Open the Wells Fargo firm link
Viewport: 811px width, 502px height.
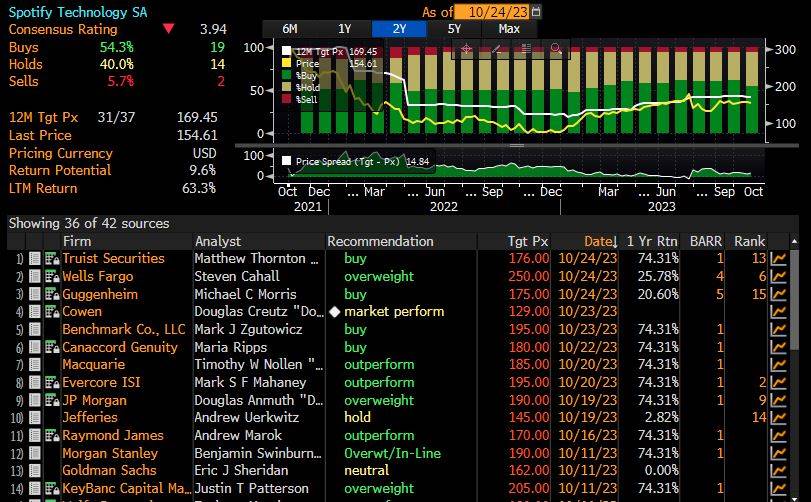coord(98,277)
